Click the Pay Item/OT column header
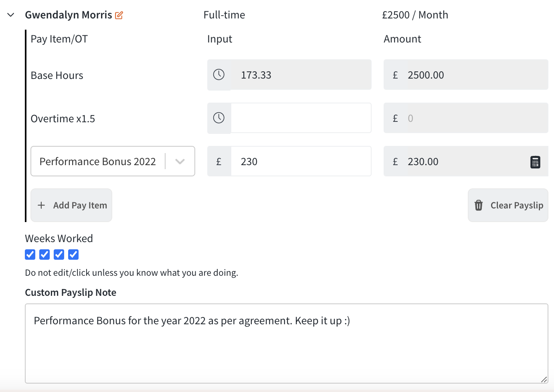This screenshot has height=392, width=554. point(59,39)
